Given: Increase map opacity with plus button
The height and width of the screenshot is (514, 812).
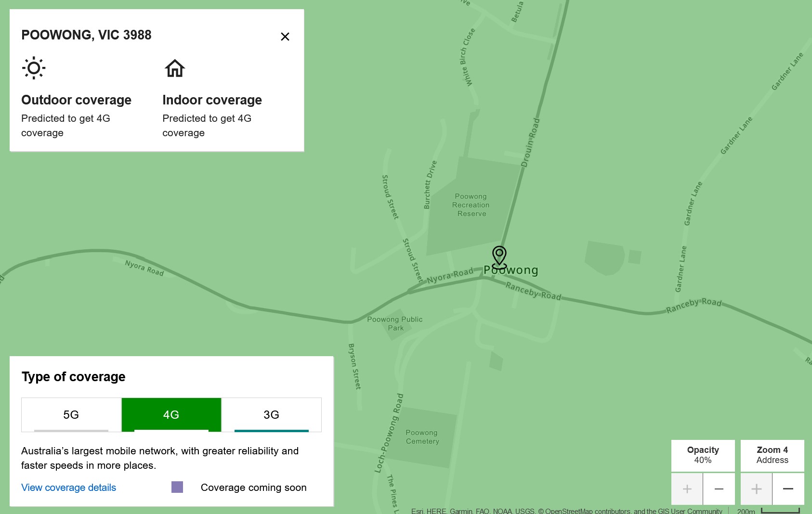Looking at the screenshot, I should point(687,489).
